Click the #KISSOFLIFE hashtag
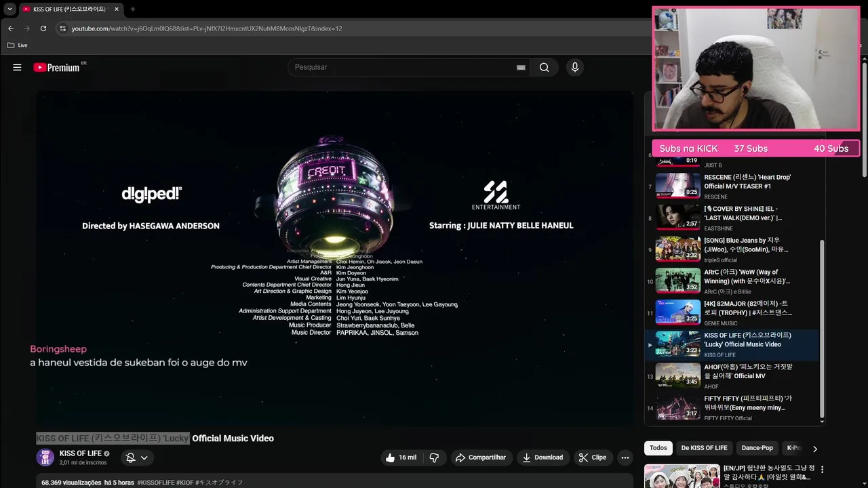Image resolution: width=868 pixels, height=488 pixels. click(155, 483)
